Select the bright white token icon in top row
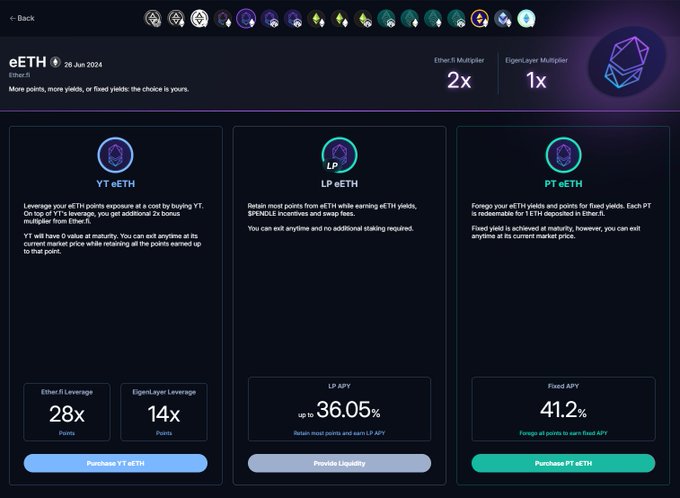The width and height of the screenshot is (680, 498). click(199, 19)
